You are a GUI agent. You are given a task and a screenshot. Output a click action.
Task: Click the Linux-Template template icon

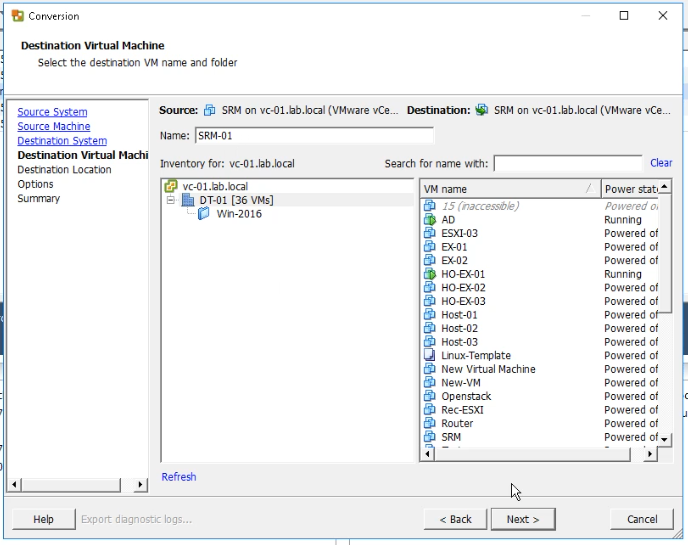430,355
